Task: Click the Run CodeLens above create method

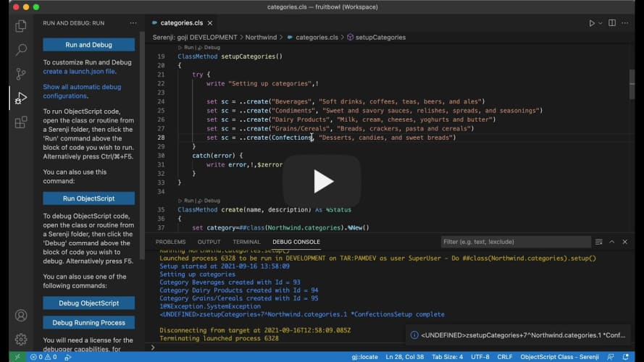Action: pos(188,201)
